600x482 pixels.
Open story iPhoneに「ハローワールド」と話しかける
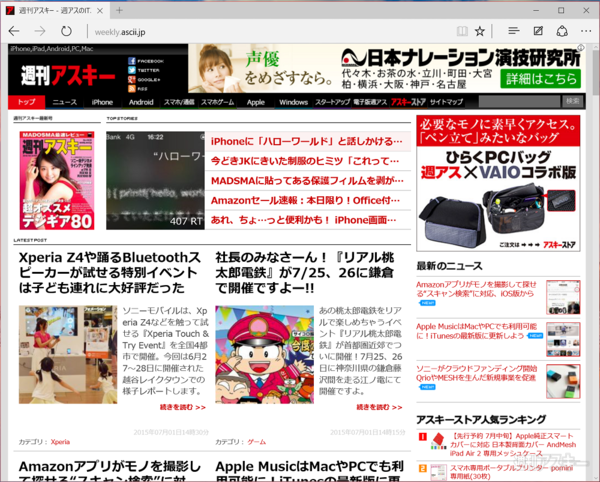click(x=307, y=142)
